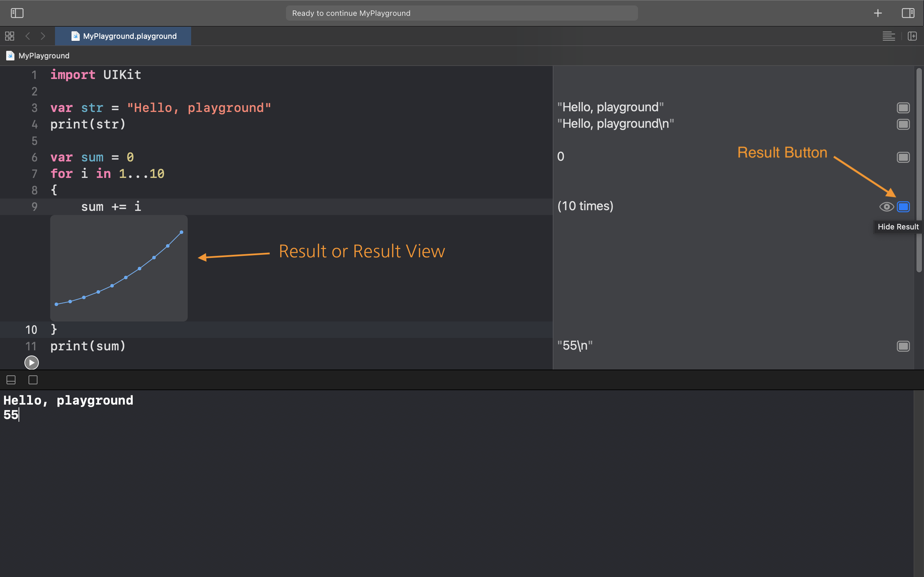The height and width of the screenshot is (577, 924).
Task: Go forward with the right chevron
Action: (x=43, y=36)
